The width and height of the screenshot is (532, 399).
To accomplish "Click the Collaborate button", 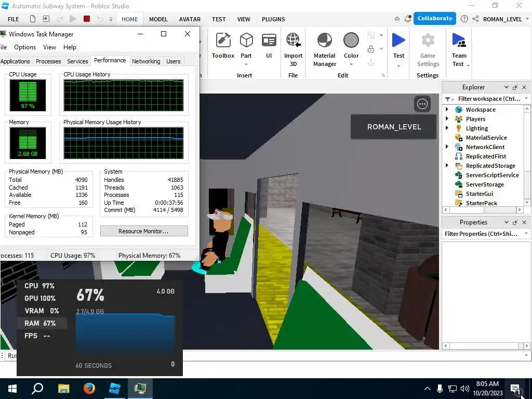I will tap(435, 19).
